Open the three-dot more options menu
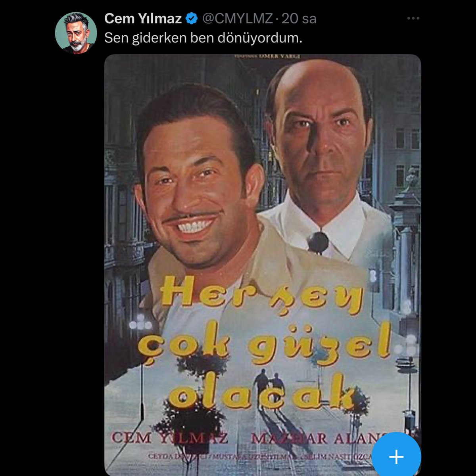Screen dimensions: 476x476 pyautogui.click(x=413, y=18)
